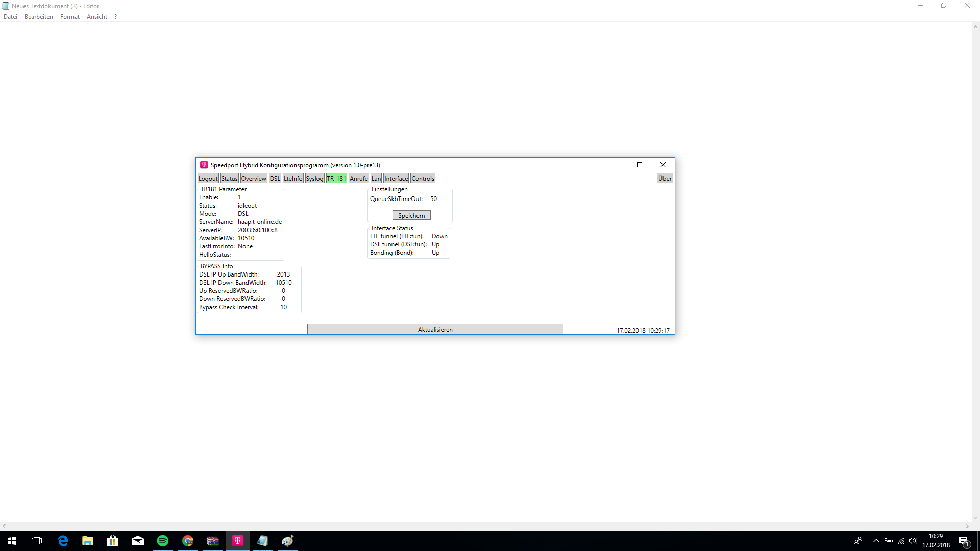Switch to the Overview tab
Screen dimensions: 980x551
coord(254,178)
